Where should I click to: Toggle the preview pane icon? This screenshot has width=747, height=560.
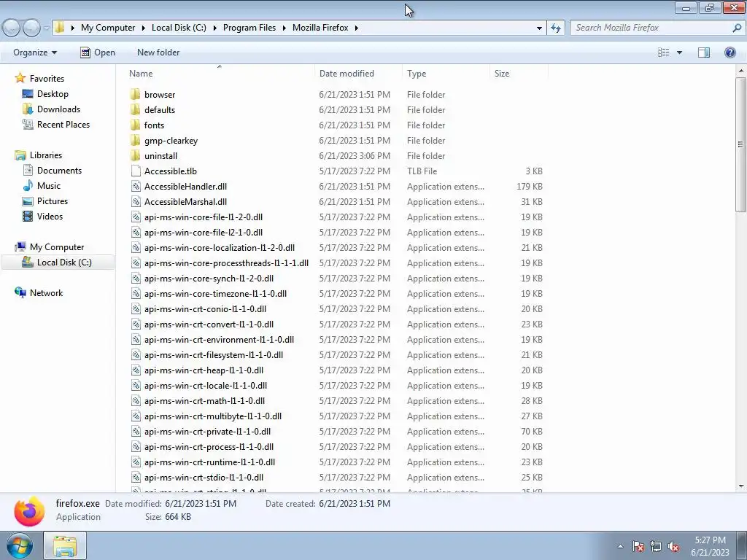704,52
